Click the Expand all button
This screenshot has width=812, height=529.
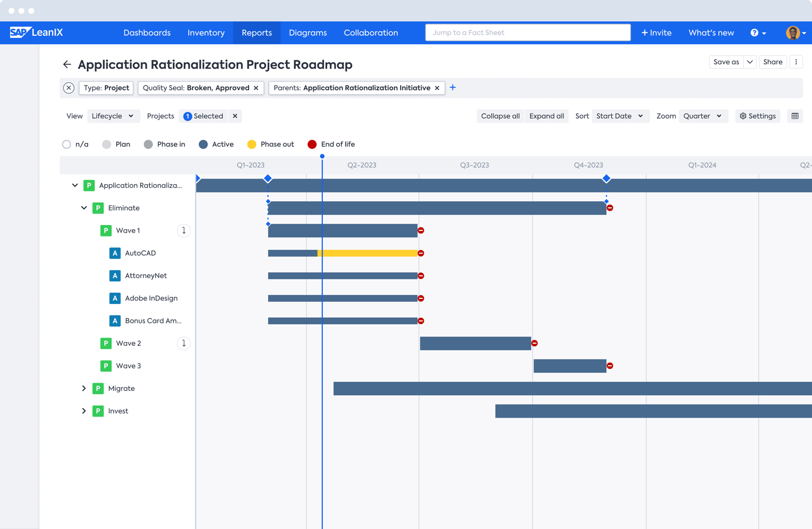coord(546,116)
